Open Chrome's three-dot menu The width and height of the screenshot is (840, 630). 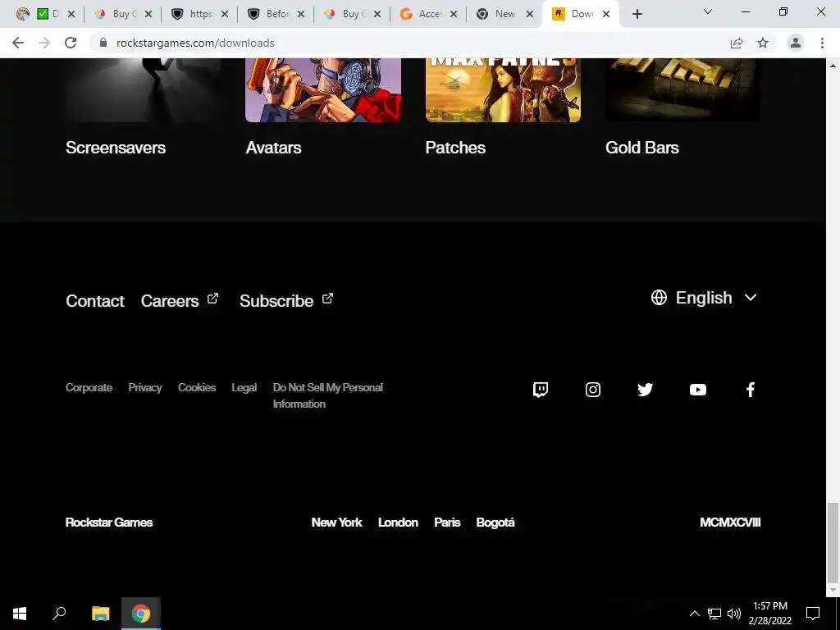click(x=822, y=43)
